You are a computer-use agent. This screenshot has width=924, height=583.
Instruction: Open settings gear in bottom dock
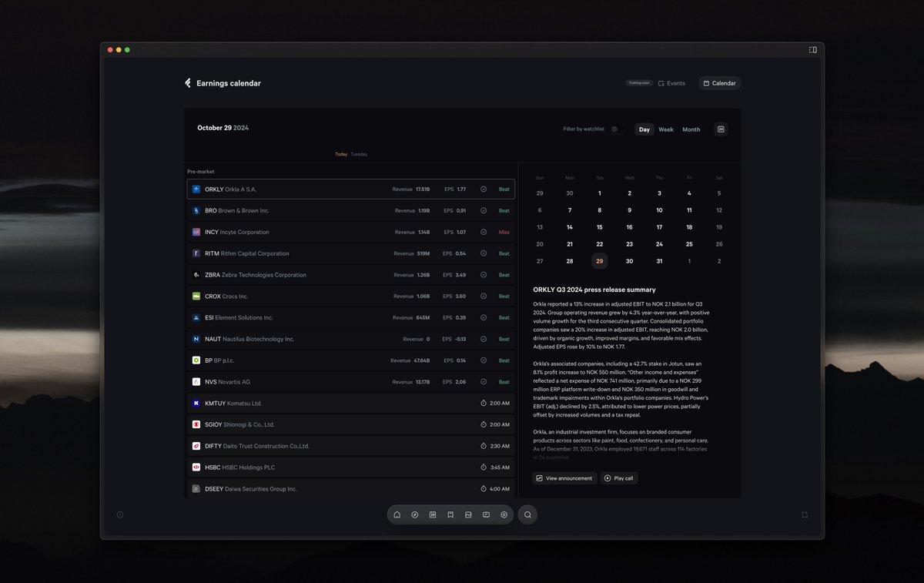point(504,514)
